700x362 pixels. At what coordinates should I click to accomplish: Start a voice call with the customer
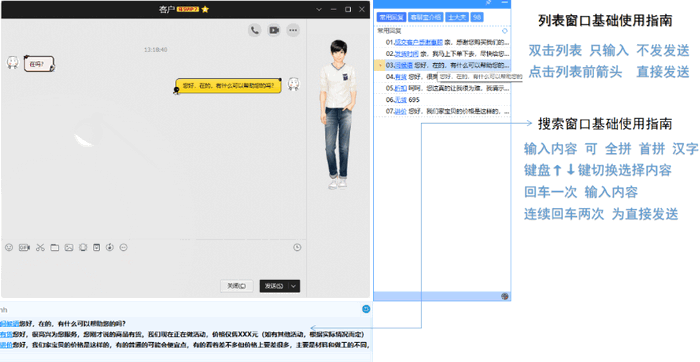254,30
